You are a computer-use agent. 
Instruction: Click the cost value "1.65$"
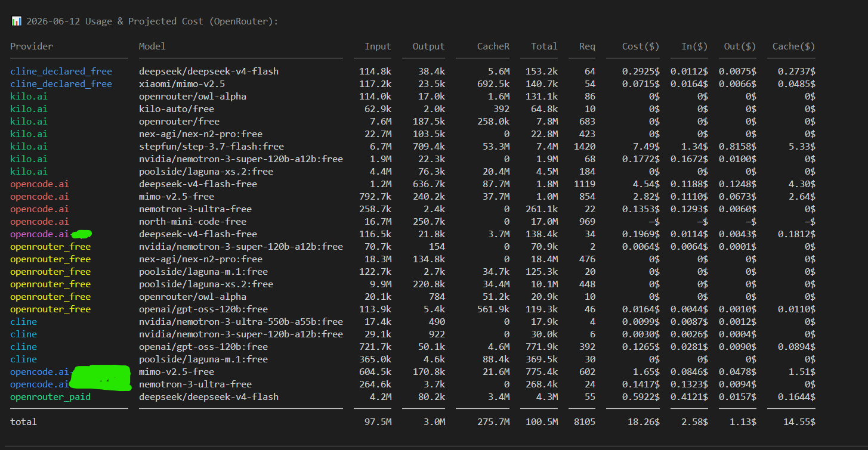646,372
